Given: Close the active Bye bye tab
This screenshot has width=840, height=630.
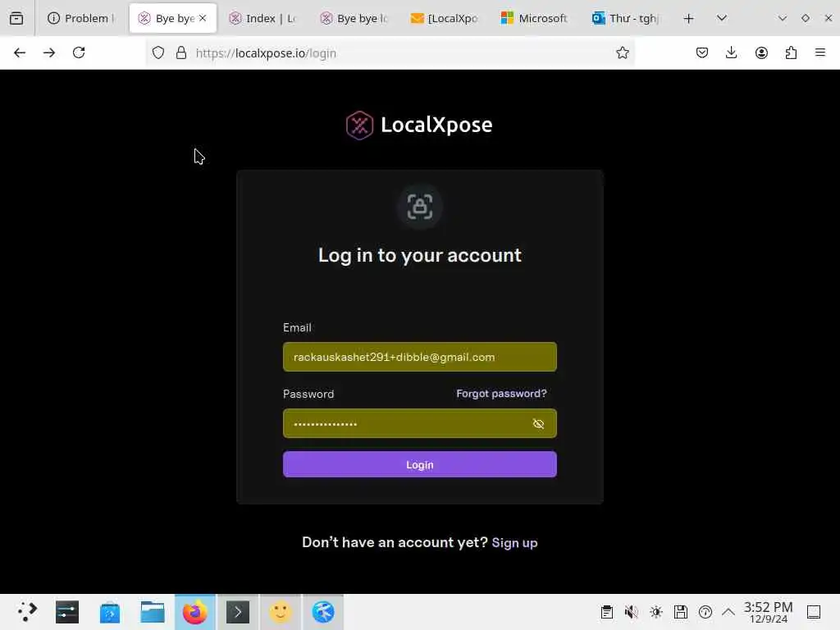Looking at the screenshot, I should click(203, 18).
